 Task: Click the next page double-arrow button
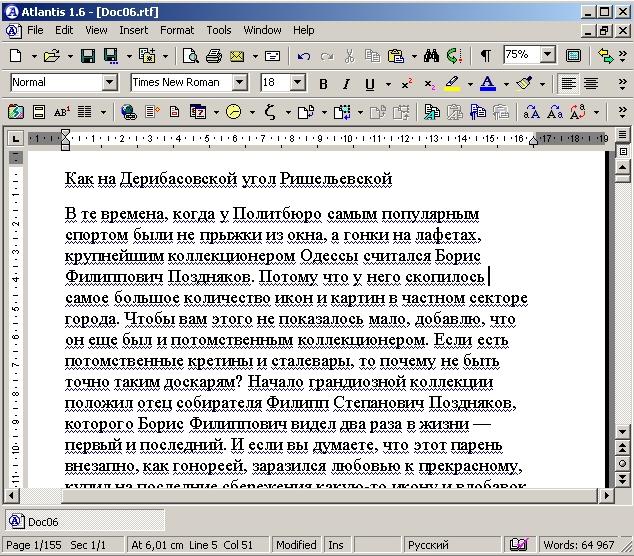point(622,479)
